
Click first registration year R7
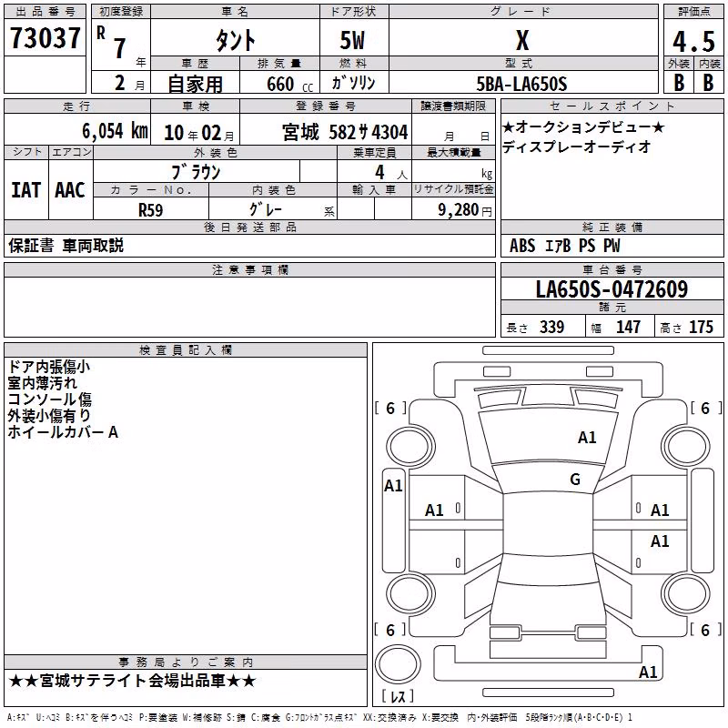[x=112, y=44]
